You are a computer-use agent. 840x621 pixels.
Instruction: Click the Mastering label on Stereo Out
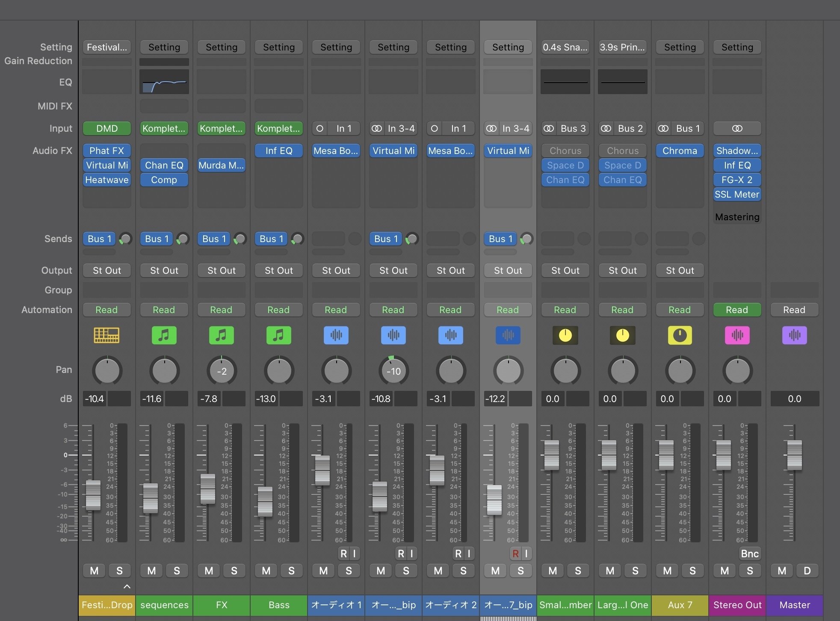(737, 217)
